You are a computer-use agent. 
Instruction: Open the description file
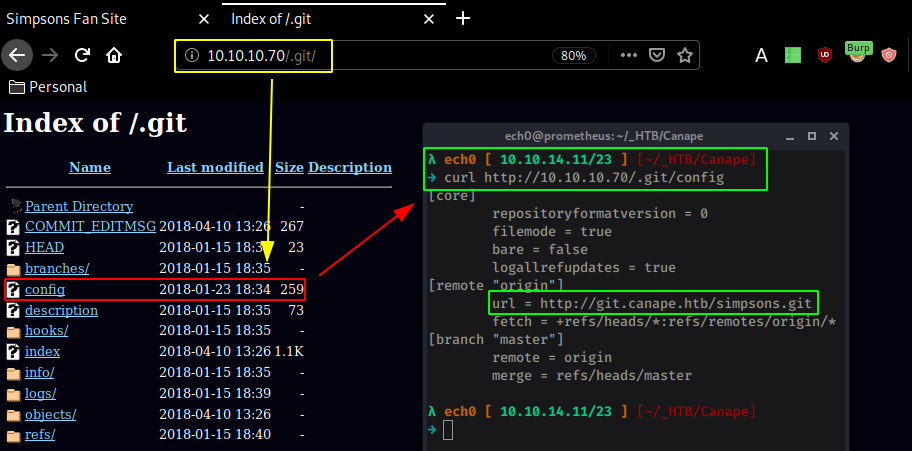[61, 310]
